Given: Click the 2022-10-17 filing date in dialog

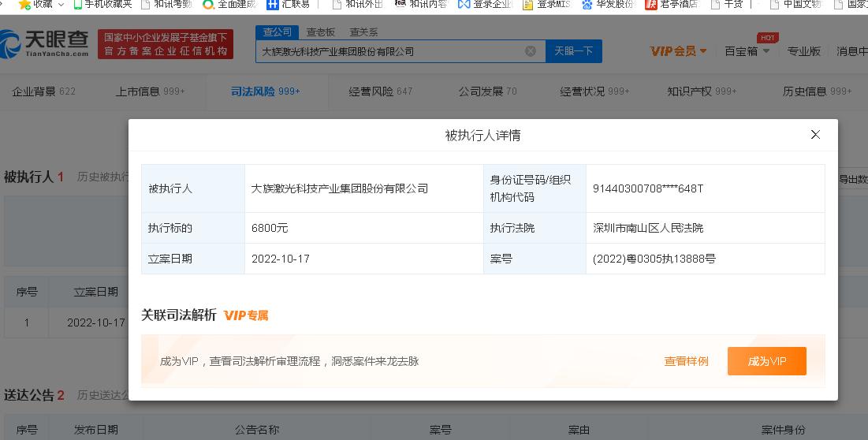Looking at the screenshot, I should click(280, 259).
